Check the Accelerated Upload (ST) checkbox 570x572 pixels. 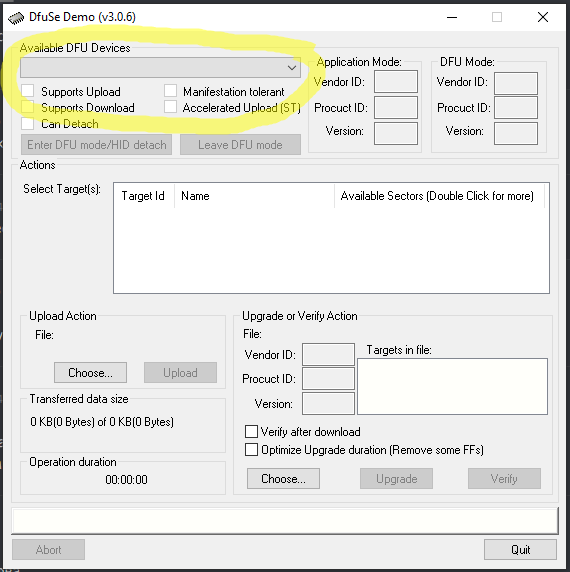click(x=170, y=107)
